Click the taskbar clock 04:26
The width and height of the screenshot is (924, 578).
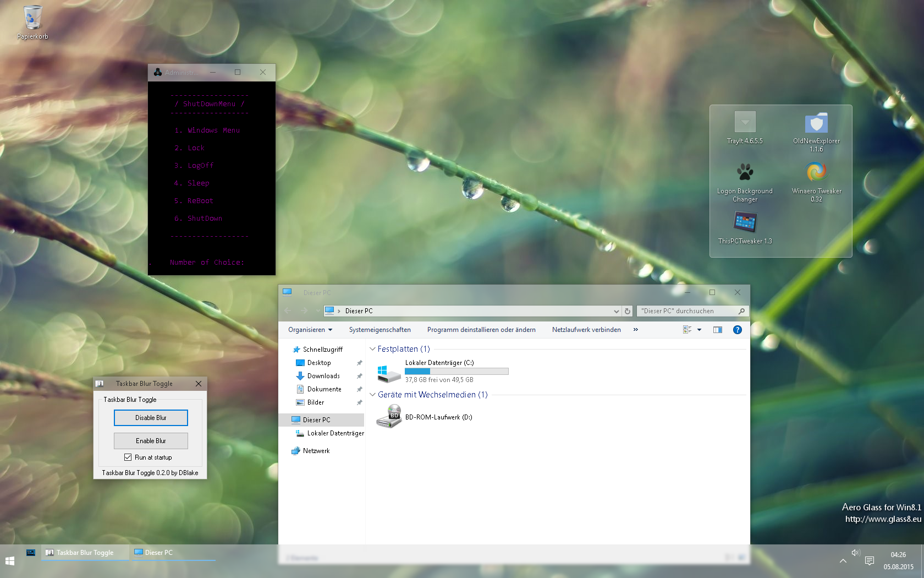(x=898, y=555)
